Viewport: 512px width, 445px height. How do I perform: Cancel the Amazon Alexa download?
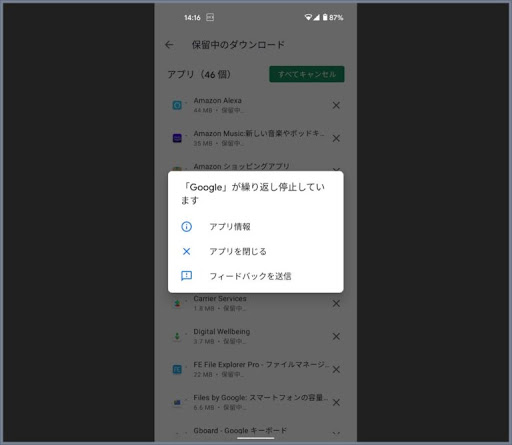click(336, 105)
